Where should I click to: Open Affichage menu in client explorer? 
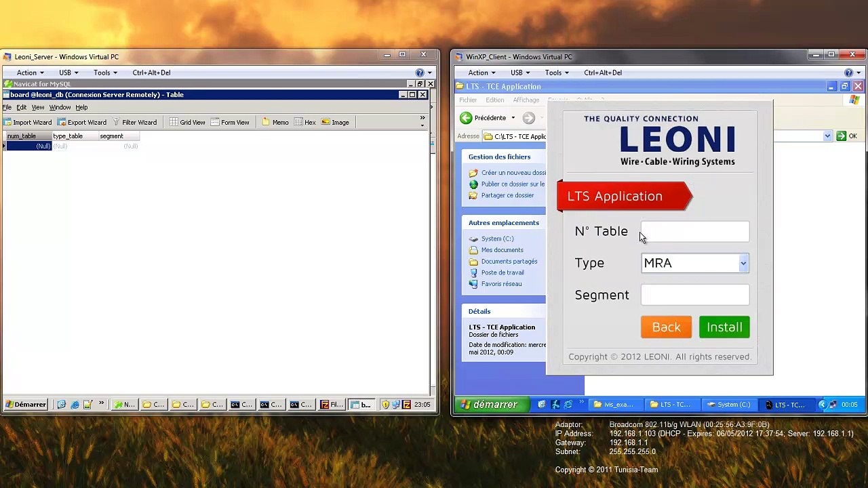[526, 100]
